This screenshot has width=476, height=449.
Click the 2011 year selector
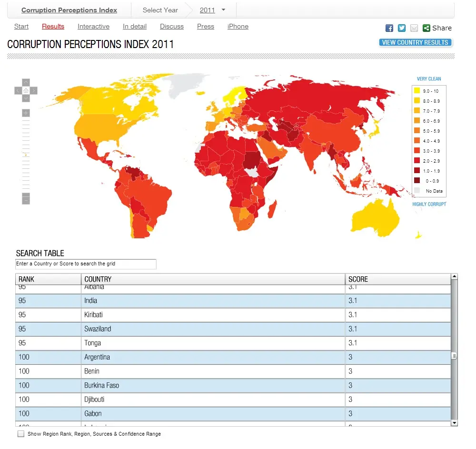(x=208, y=10)
